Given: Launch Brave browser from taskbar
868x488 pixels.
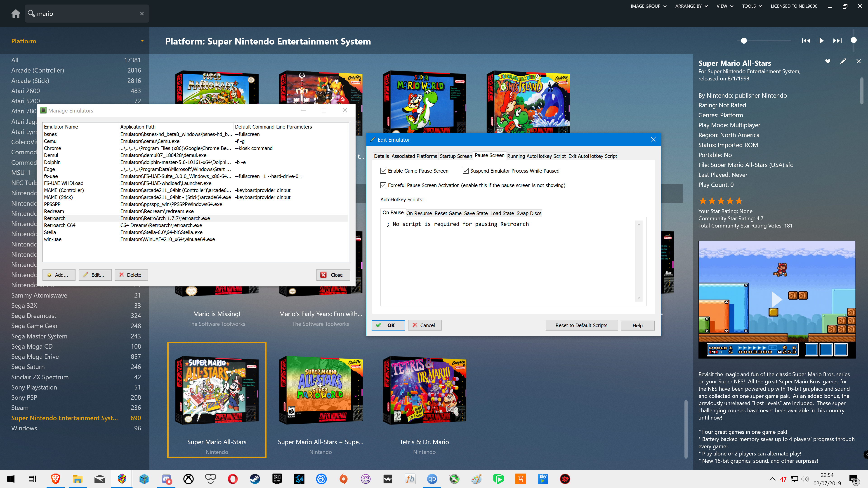Looking at the screenshot, I should click(x=55, y=479).
